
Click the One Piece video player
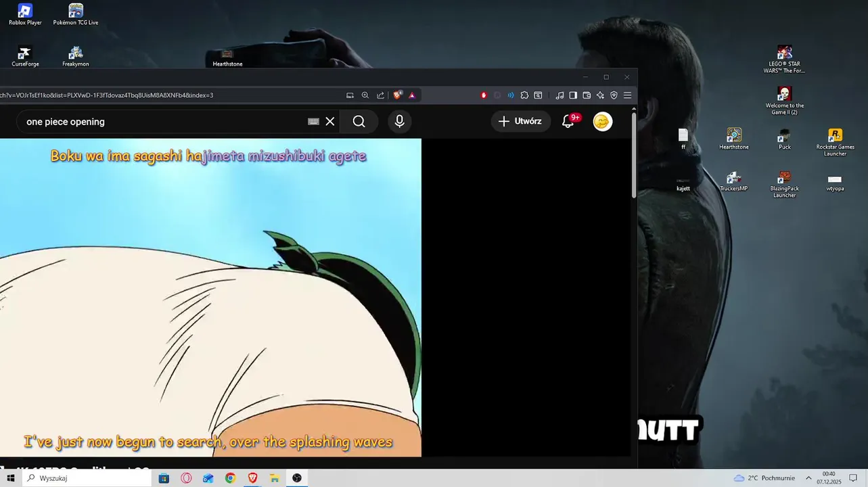(x=210, y=298)
